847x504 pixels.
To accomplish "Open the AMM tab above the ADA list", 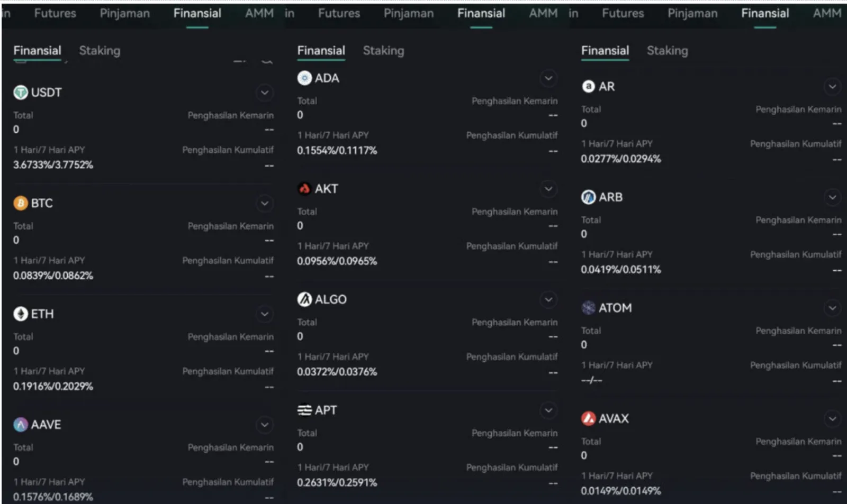I will [543, 13].
